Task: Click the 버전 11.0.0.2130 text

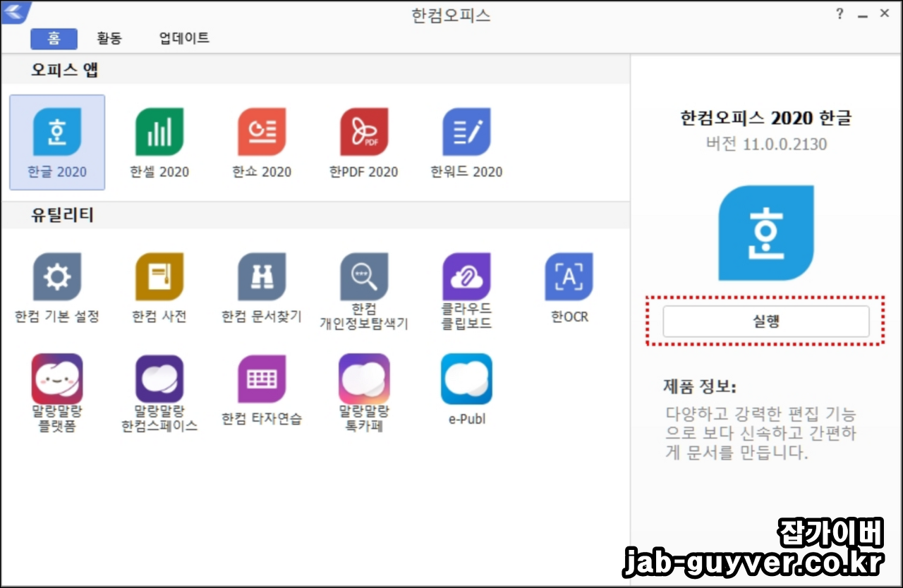Action: pyautogui.click(x=766, y=145)
